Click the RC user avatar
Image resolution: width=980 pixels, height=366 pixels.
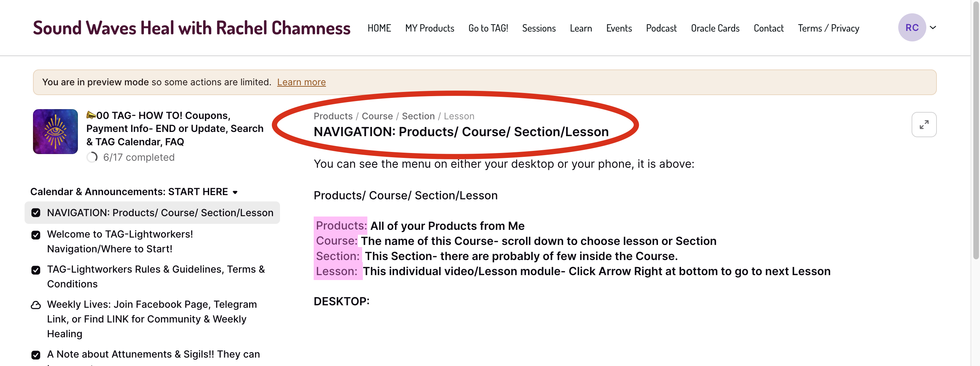click(912, 28)
